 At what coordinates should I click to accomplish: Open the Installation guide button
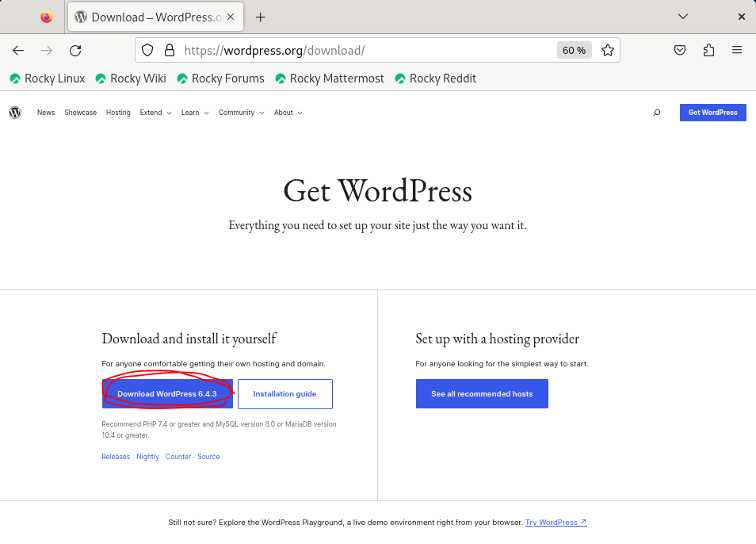click(285, 393)
